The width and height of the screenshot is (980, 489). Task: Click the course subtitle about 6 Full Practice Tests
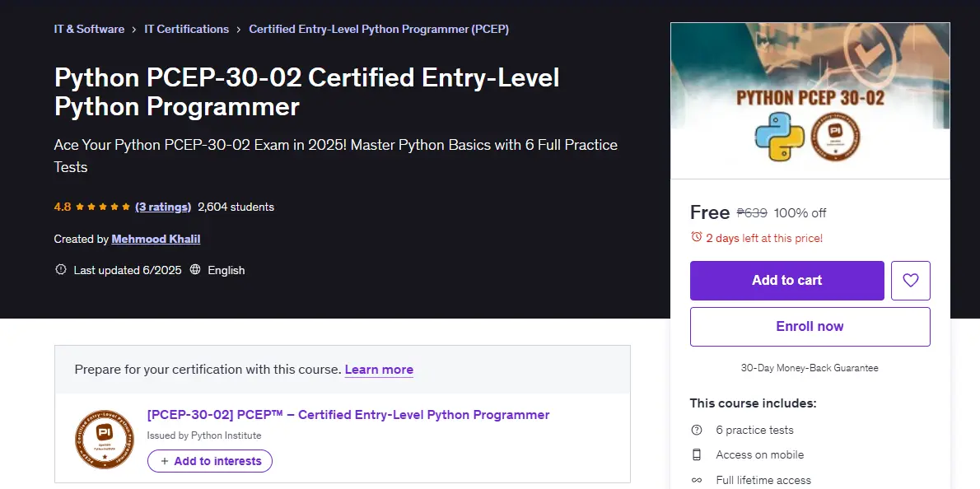(336, 156)
